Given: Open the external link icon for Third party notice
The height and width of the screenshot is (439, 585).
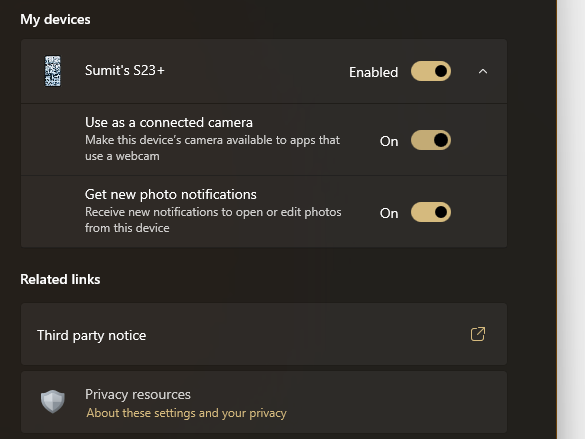Looking at the screenshot, I should pyautogui.click(x=478, y=334).
